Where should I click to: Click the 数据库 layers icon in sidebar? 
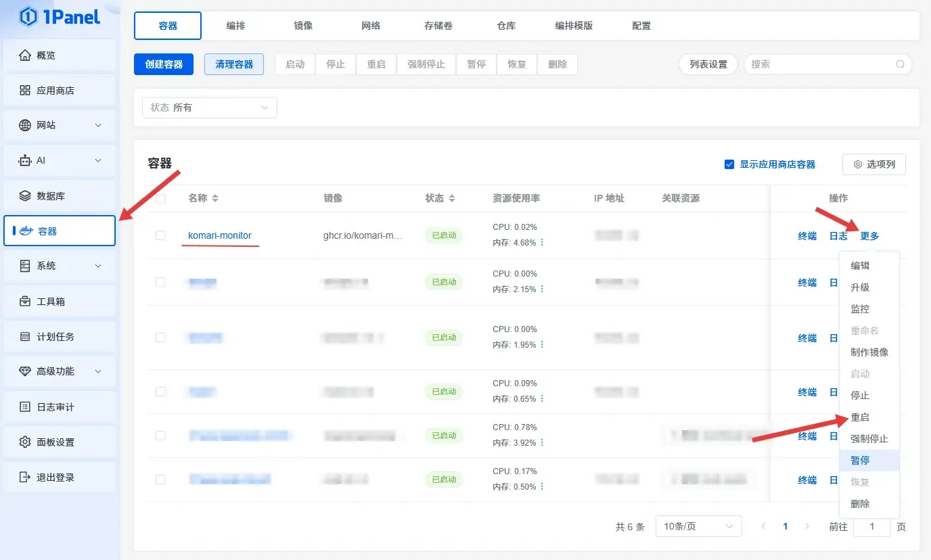pyautogui.click(x=25, y=196)
